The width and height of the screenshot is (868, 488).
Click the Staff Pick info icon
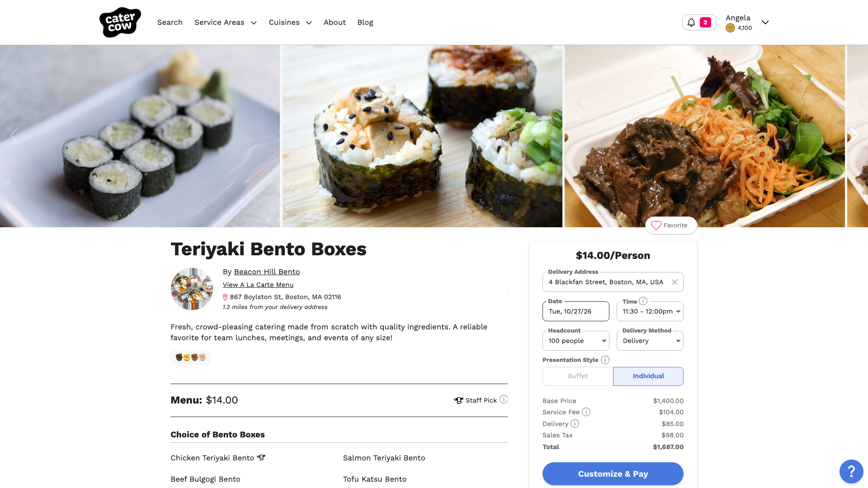coord(504,399)
